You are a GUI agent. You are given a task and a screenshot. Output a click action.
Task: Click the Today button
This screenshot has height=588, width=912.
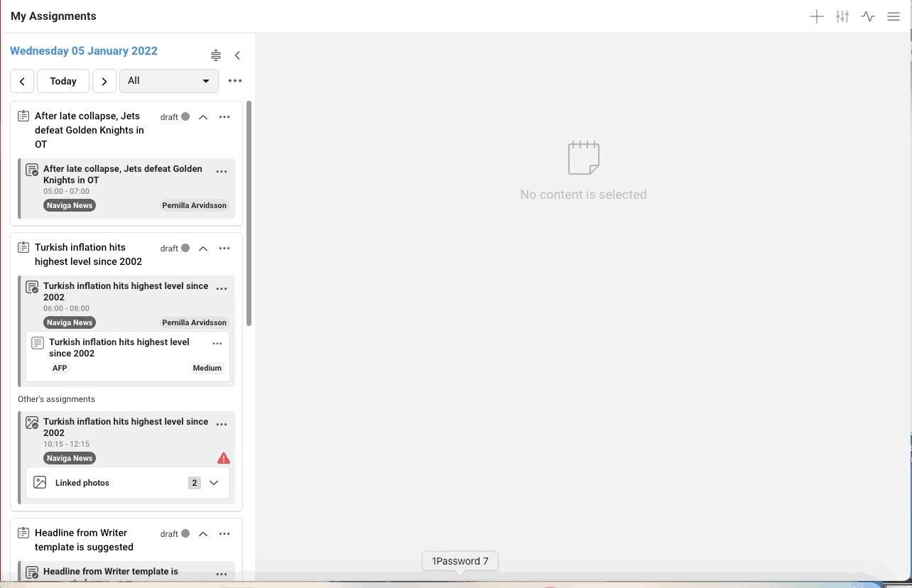pos(63,81)
